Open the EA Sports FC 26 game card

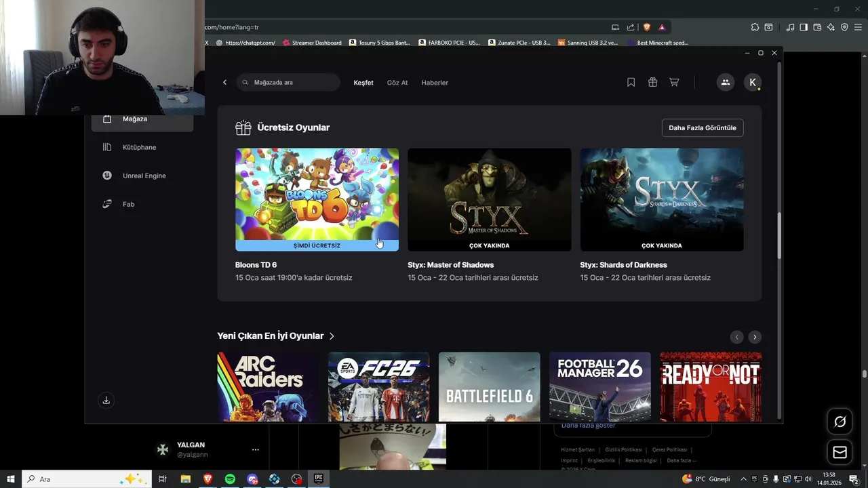point(378,387)
